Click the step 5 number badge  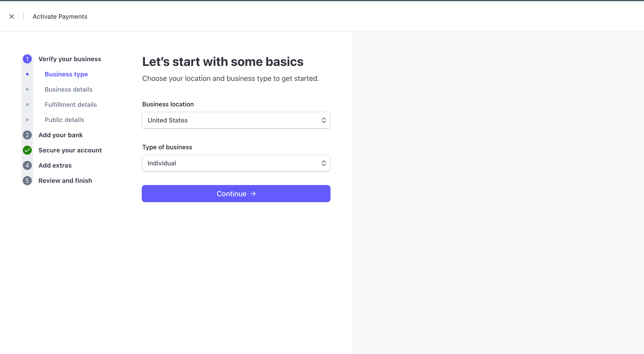27,181
